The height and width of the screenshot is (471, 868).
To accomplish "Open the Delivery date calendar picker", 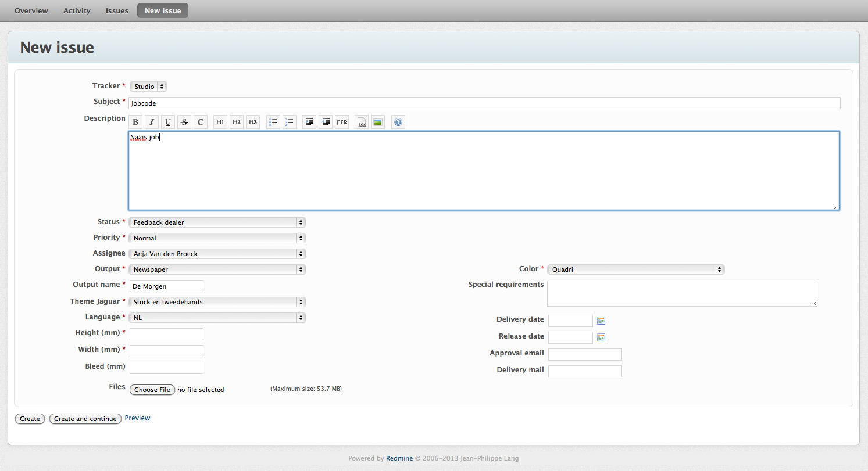I will 601,321.
